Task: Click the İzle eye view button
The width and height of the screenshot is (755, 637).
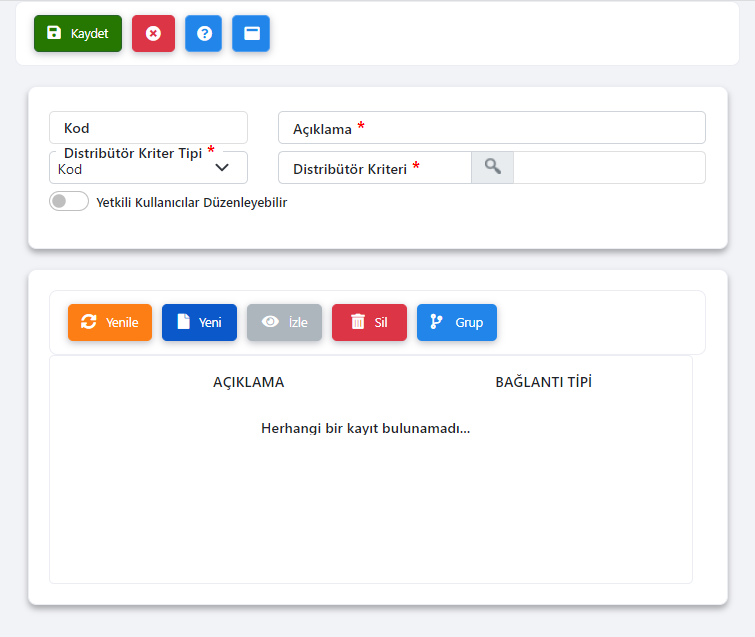Action: tap(284, 322)
